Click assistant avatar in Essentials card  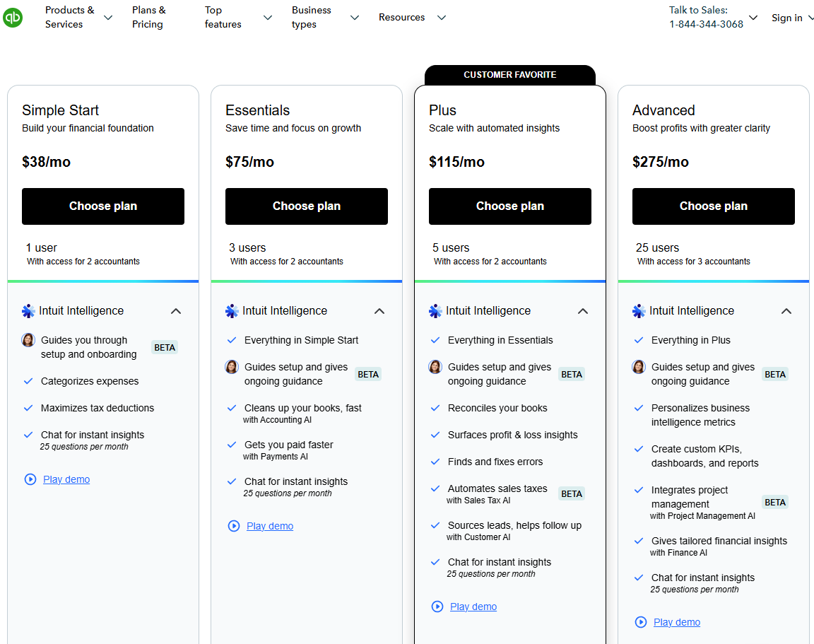click(x=232, y=367)
